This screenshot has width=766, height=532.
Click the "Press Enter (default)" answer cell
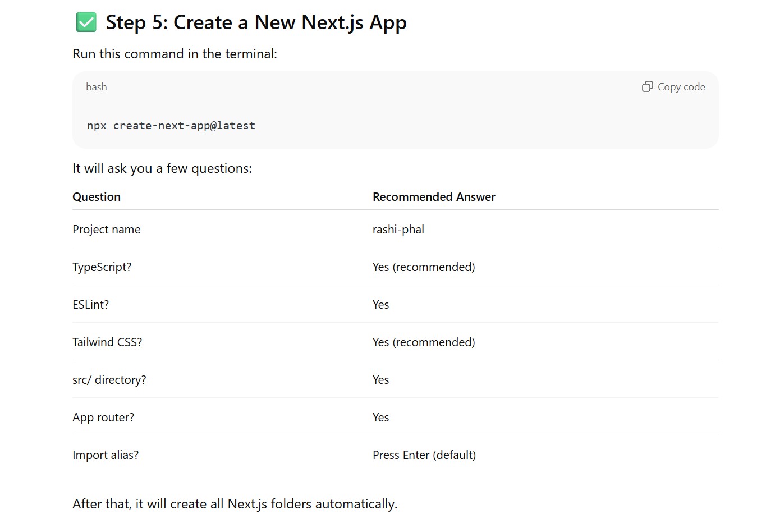click(424, 455)
